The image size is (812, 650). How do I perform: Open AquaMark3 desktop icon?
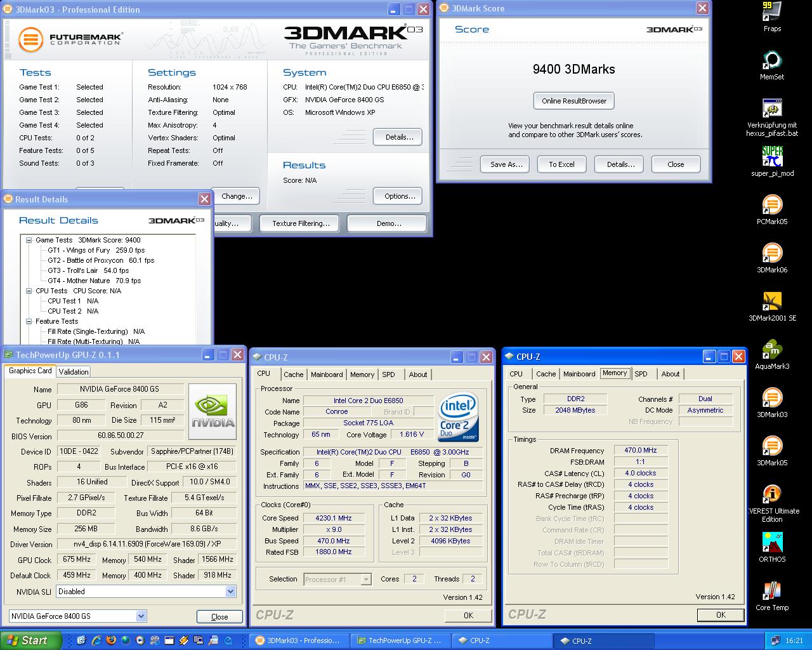pyautogui.click(x=772, y=355)
